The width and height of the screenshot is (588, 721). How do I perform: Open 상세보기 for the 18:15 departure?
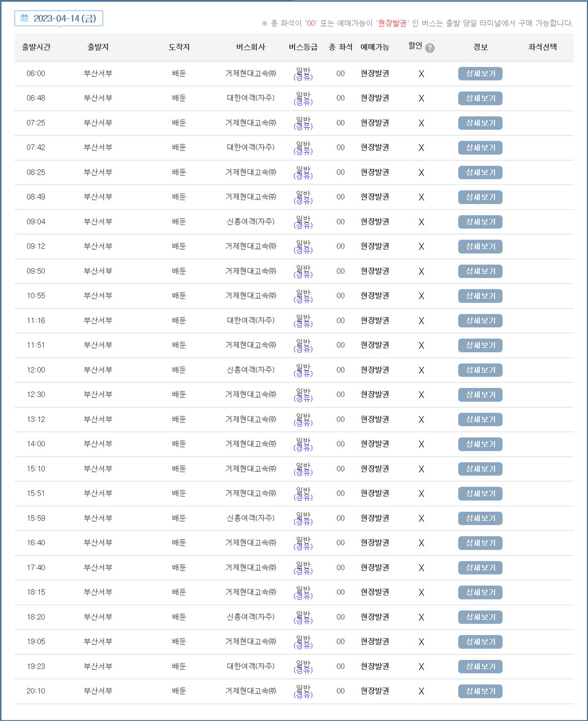click(480, 592)
